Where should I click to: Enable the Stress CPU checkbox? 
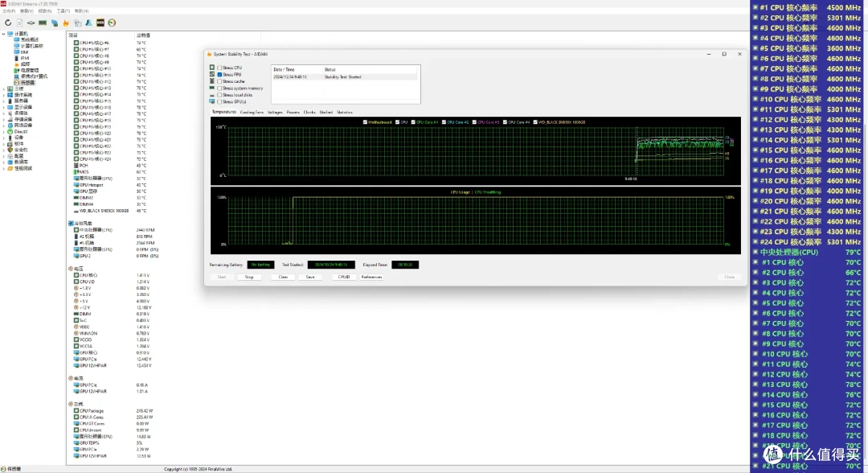click(219, 68)
